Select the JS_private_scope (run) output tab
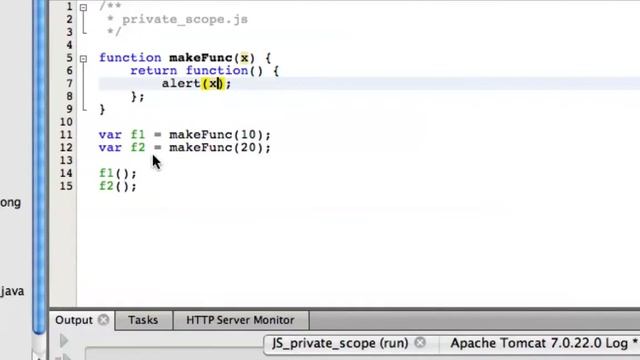Screen dimensions: 640x360 click(340, 343)
